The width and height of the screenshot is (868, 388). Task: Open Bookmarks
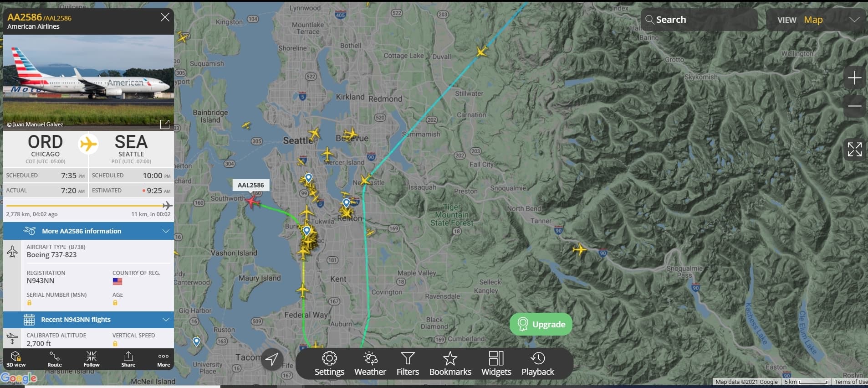450,364
